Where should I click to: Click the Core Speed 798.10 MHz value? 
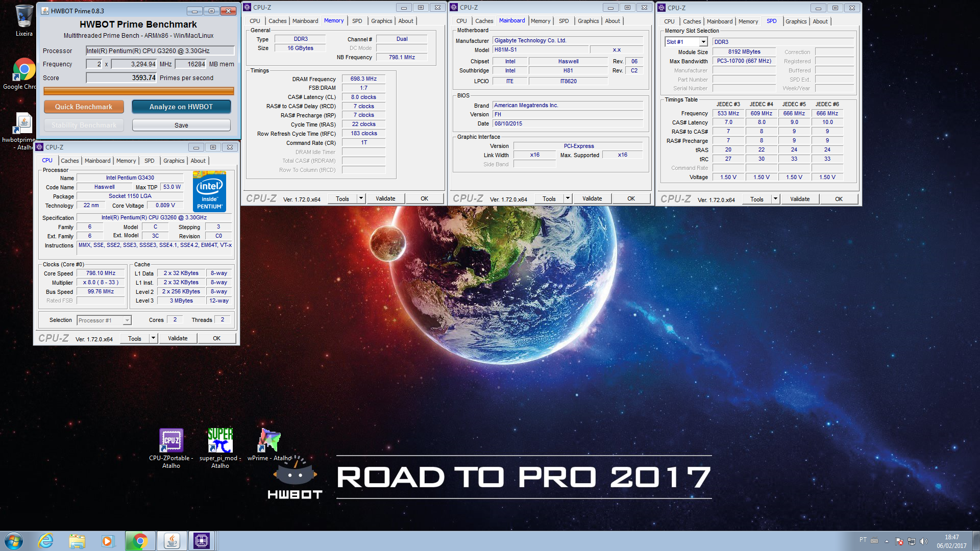pyautogui.click(x=101, y=273)
